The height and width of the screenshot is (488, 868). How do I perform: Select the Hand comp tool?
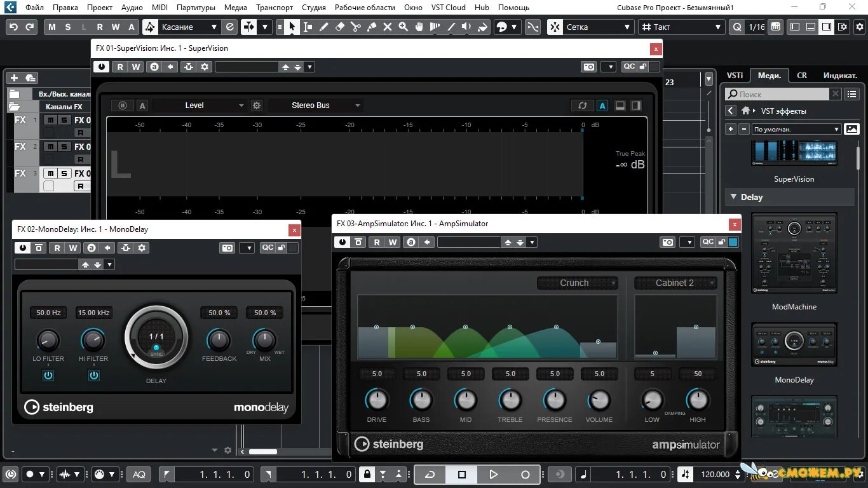pos(419,27)
